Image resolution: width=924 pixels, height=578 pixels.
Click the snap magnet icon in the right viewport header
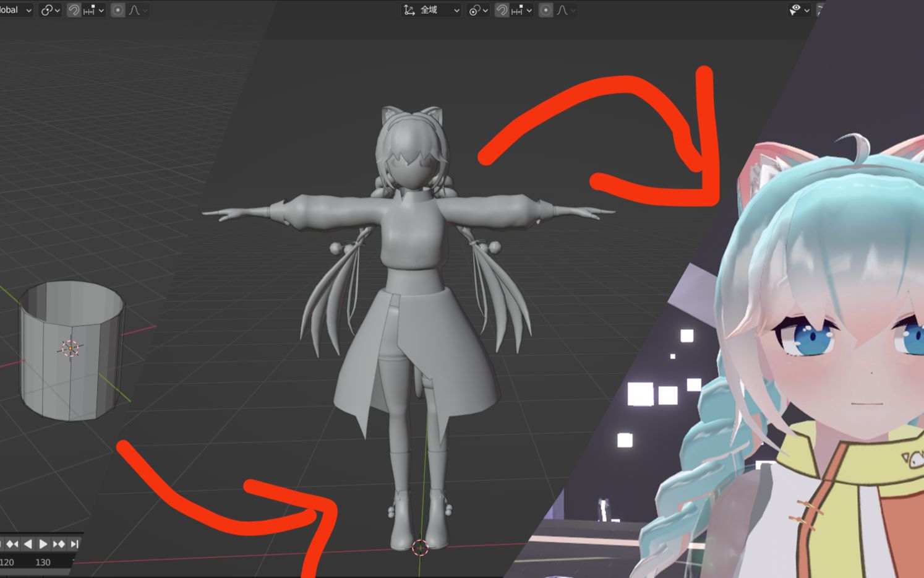(502, 10)
